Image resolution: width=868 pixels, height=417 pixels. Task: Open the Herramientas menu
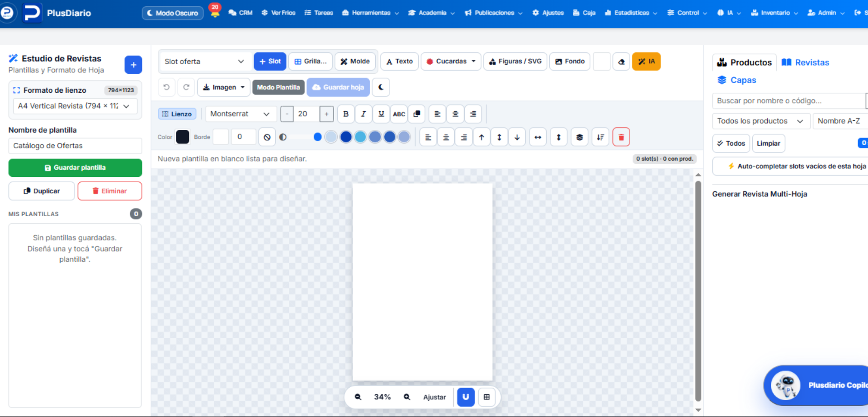point(370,13)
